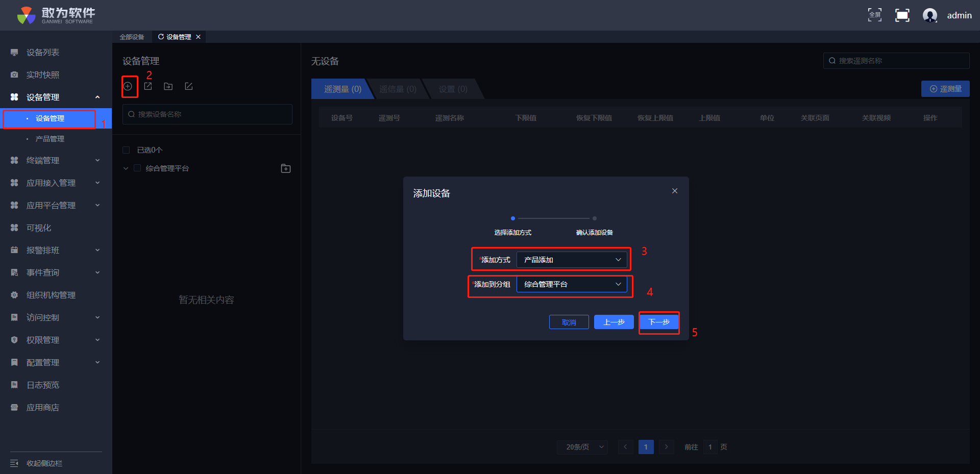Select the 产品管理 submenu item
Viewport: 980px width, 474px height.
pyautogui.click(x=50, y=139)
